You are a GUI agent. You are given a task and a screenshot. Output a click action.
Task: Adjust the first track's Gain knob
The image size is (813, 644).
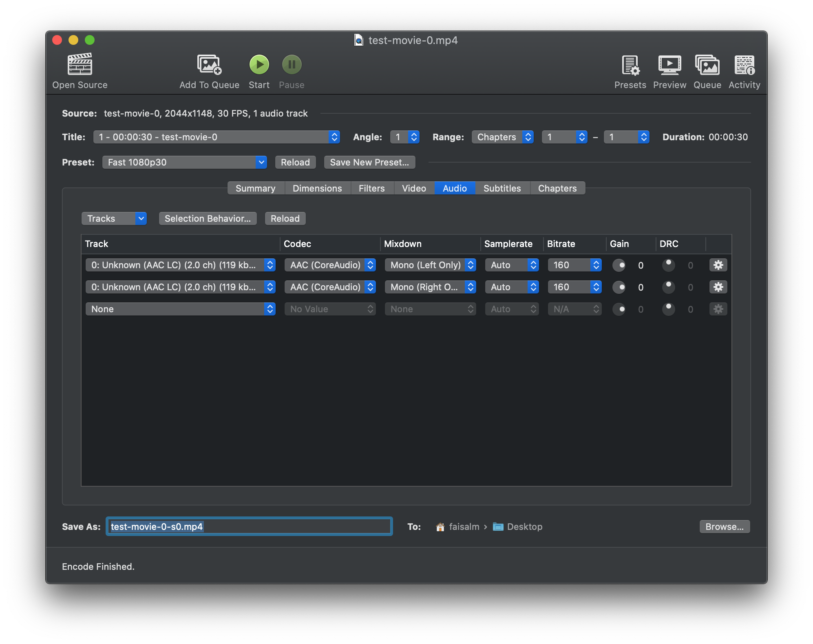(x=619, y=265)
